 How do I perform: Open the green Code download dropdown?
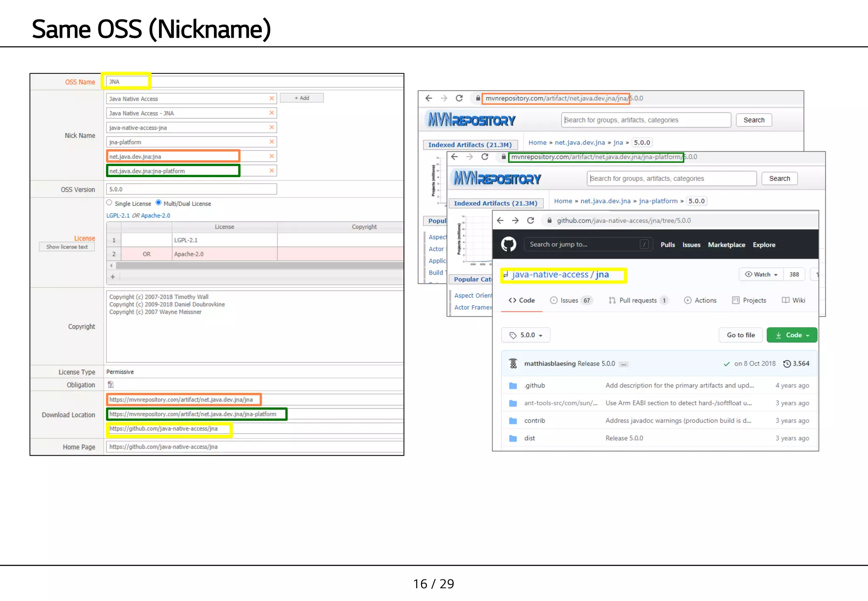pos(792,335)
